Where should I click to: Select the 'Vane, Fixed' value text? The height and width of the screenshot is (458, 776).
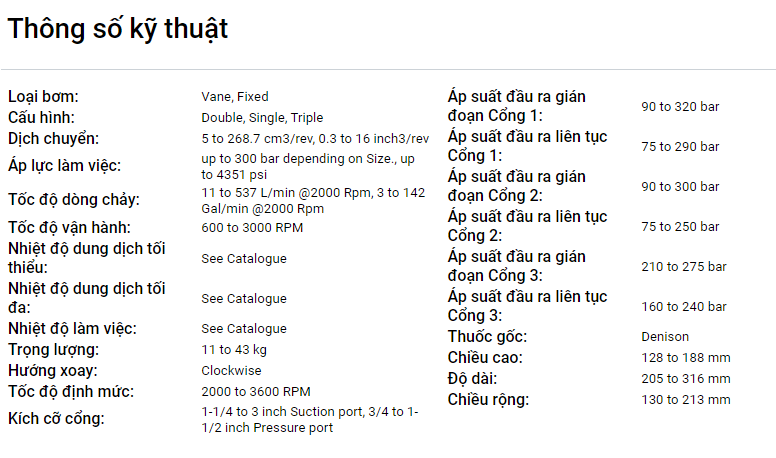[x=235, y=97]
